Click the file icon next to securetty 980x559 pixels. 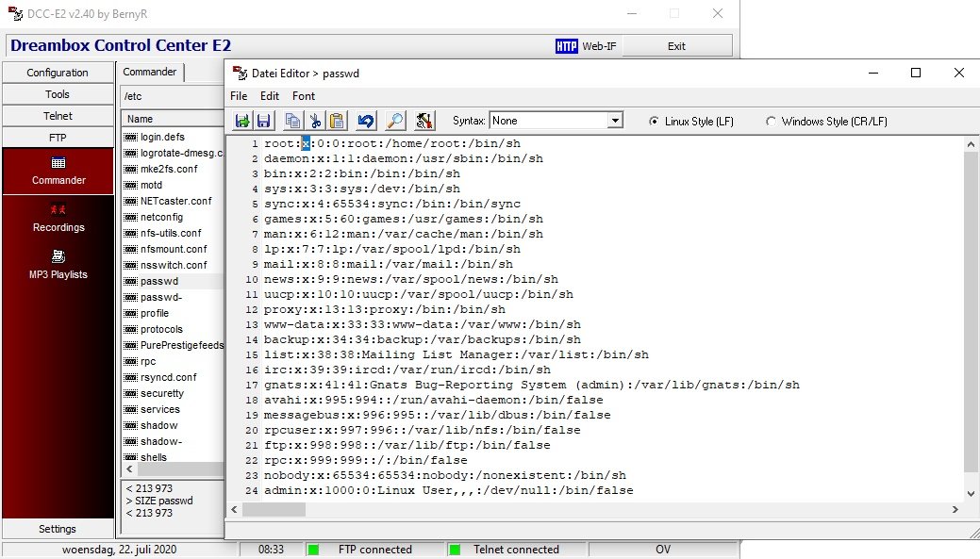[130, 393]
